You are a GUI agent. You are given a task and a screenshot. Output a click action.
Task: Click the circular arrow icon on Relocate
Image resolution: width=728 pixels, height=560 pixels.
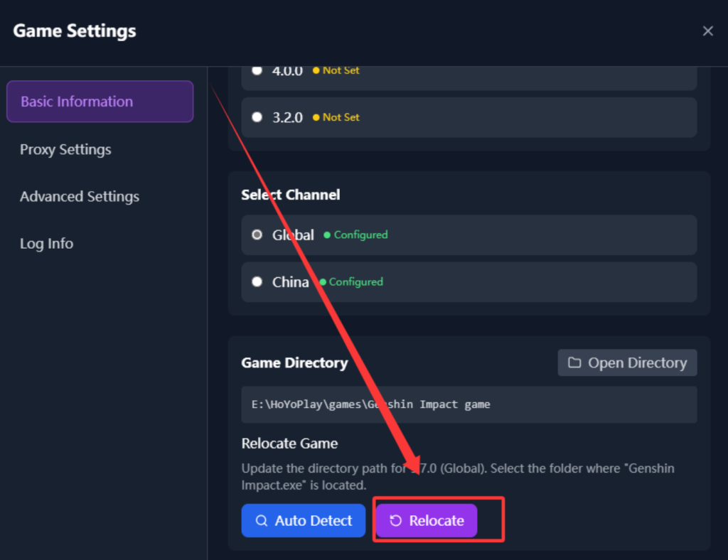[x=396, y=521]
